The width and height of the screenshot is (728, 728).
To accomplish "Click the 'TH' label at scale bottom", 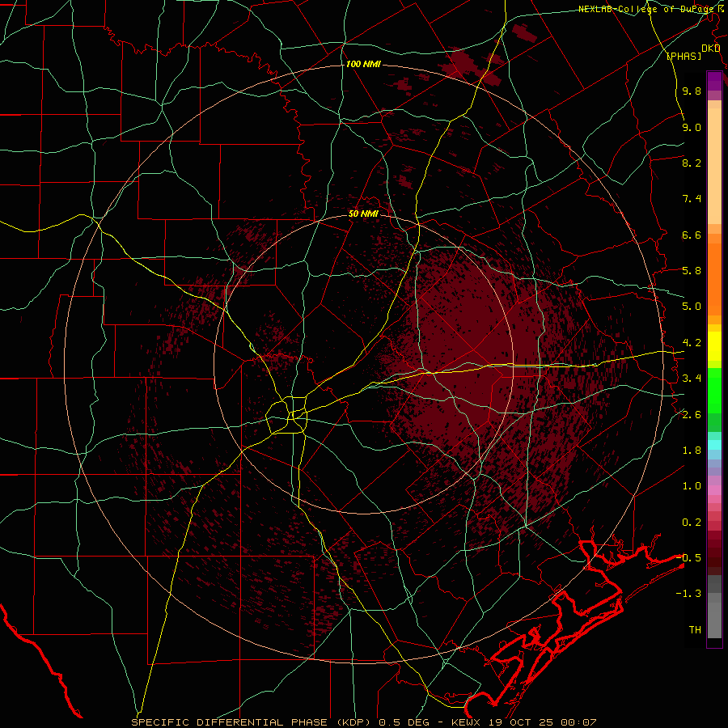I will [x=695, y=629].
